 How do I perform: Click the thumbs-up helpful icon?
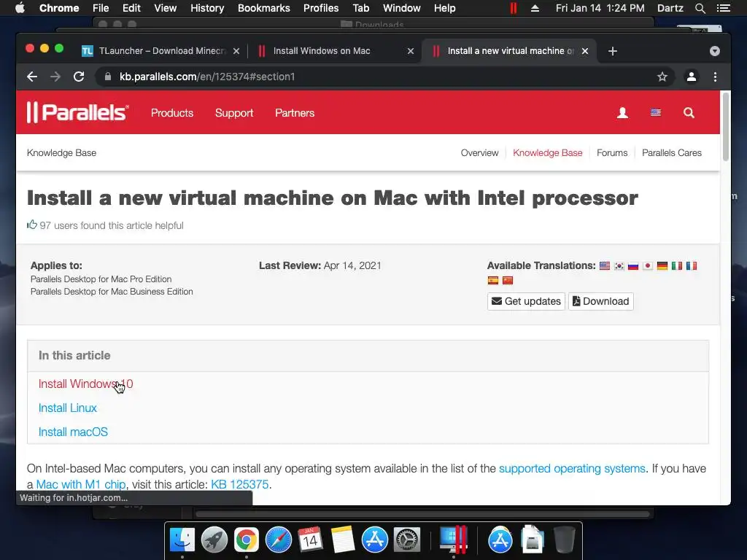tap(32, 225)
